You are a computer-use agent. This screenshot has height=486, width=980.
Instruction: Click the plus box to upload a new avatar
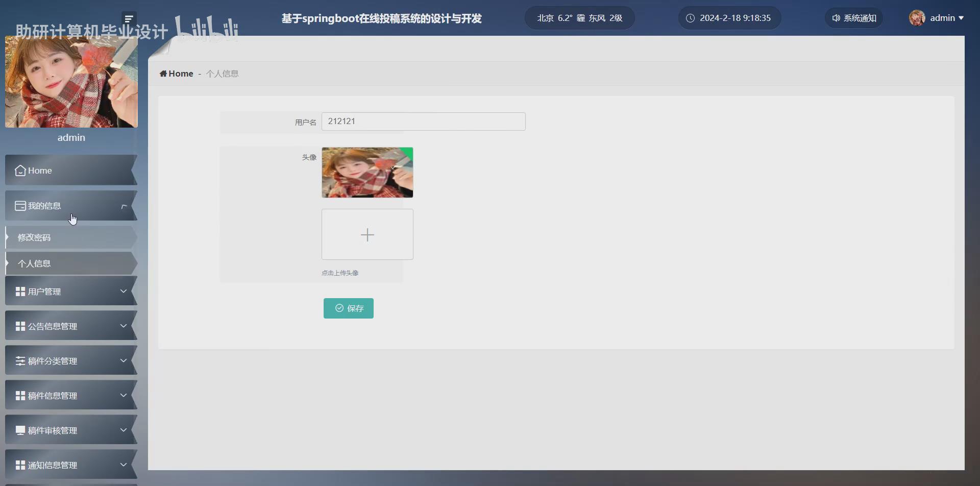(x=367, y=234)
